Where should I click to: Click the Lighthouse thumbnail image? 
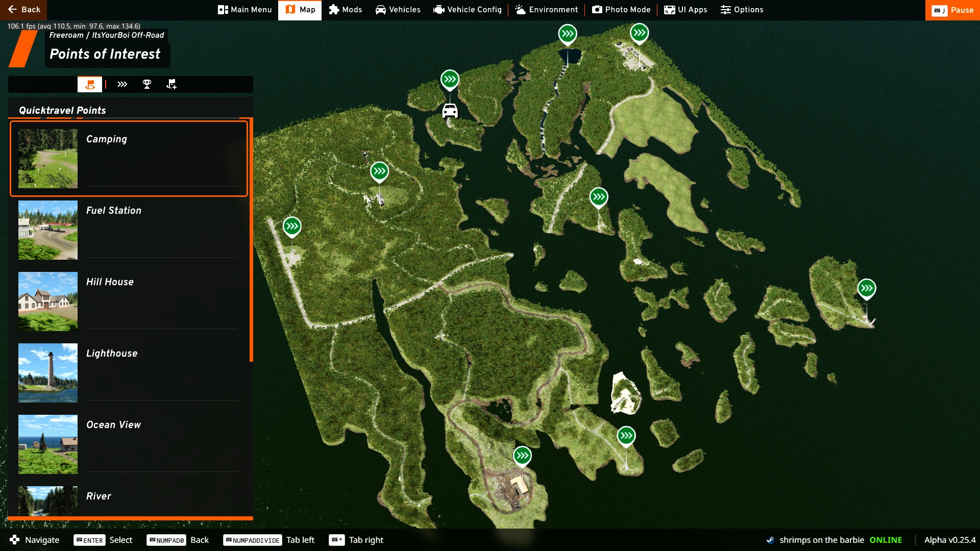(x=48, y=373)
